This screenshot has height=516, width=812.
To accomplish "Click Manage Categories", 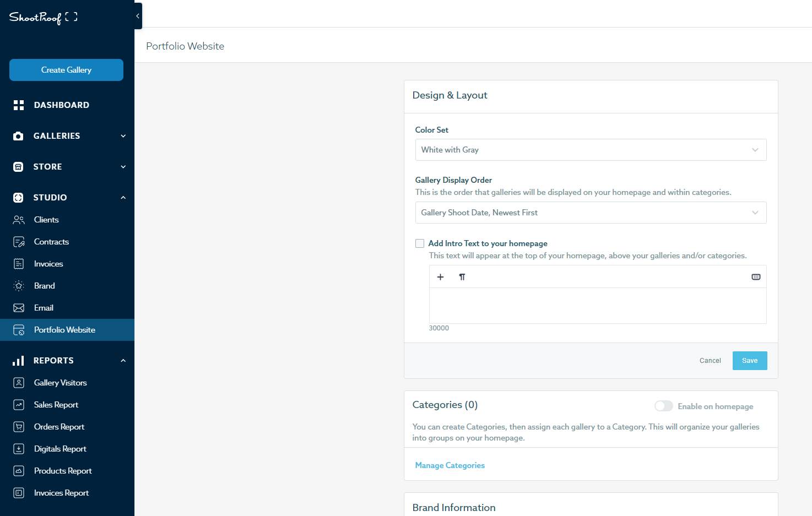I will pos(450,465).
